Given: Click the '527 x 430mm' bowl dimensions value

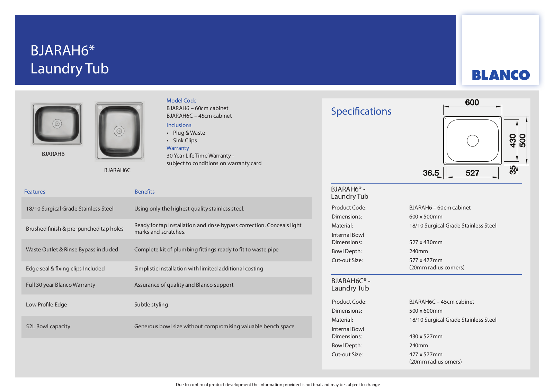Looking at the screenshot, I should pyautogui.click(x=426, y=242).
